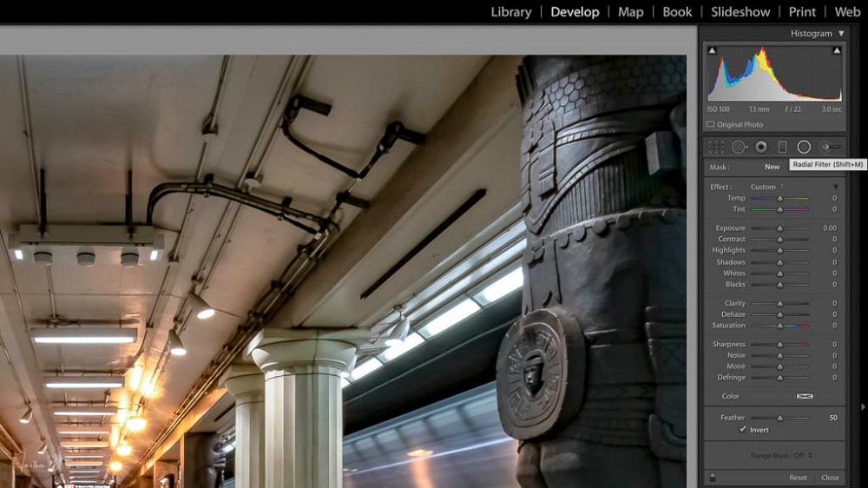This screenshot has height=488, width=868.
Task: Click the Reset button
Action: click(x=798, y=478)
